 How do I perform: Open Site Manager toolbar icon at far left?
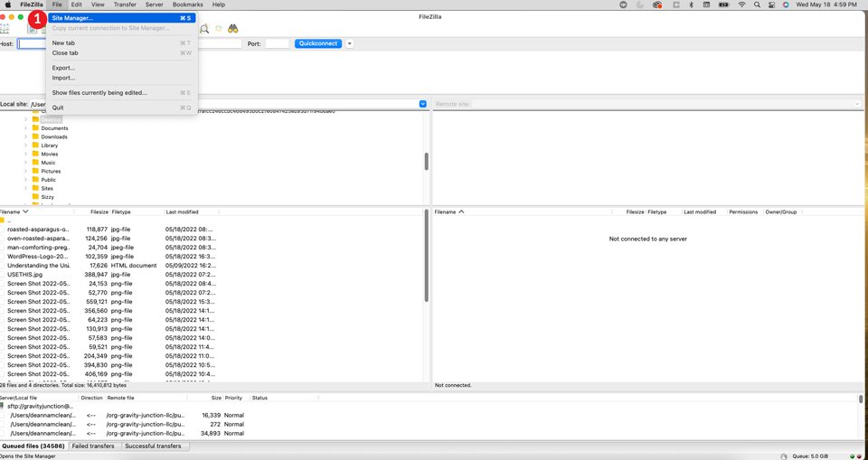click(x=5, y=29)
